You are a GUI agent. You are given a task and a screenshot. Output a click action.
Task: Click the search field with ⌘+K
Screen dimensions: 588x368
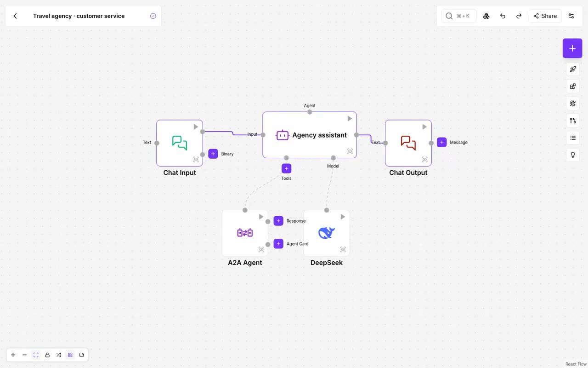point(459,16)
